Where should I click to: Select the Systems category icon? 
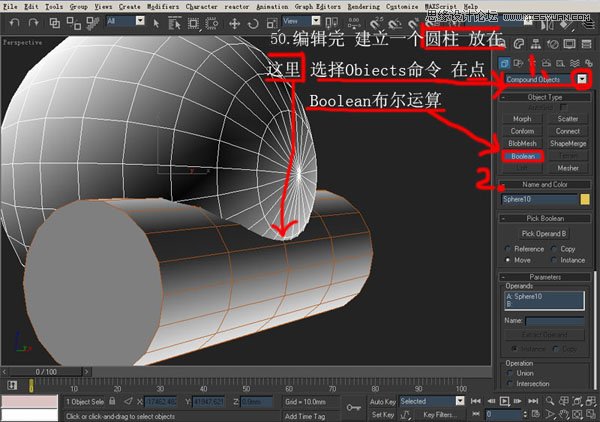coord(588,63)
